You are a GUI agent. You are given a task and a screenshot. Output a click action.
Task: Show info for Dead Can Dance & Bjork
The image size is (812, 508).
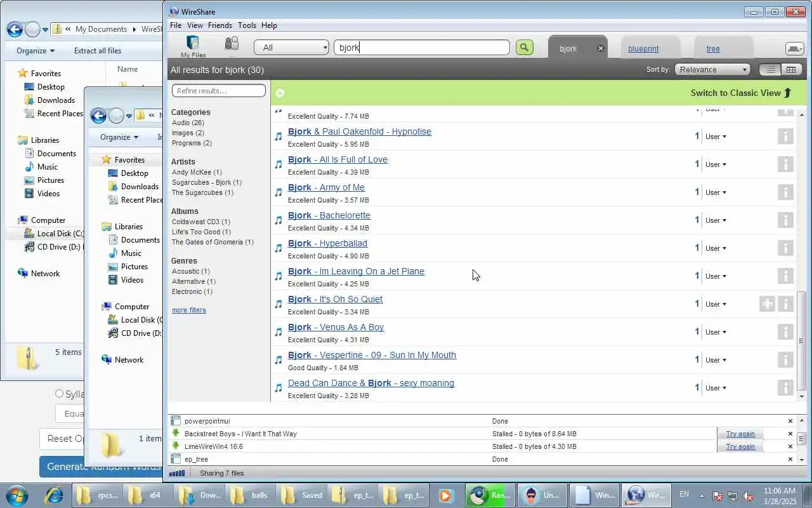[x=785, y=388]
